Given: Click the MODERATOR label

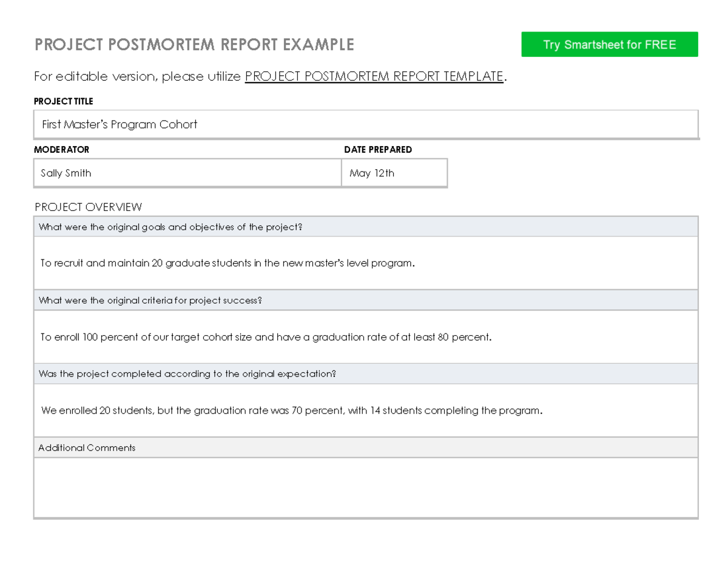Looking at the screenshot, I should [x=62, y=150].
